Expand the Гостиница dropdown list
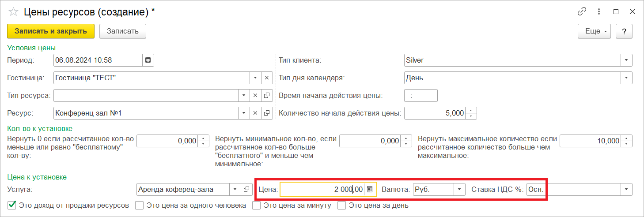Screen dimensions: 644x217 (x=255, y=78)
